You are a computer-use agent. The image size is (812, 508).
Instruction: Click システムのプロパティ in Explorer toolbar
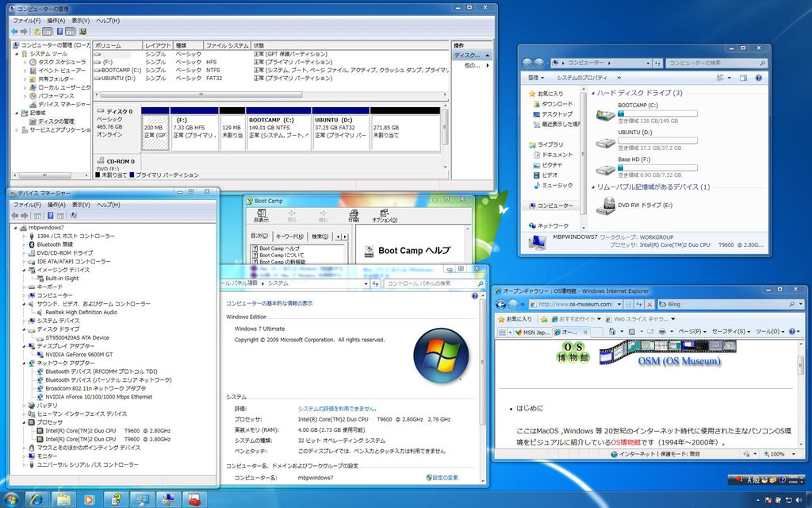[581, 78]
